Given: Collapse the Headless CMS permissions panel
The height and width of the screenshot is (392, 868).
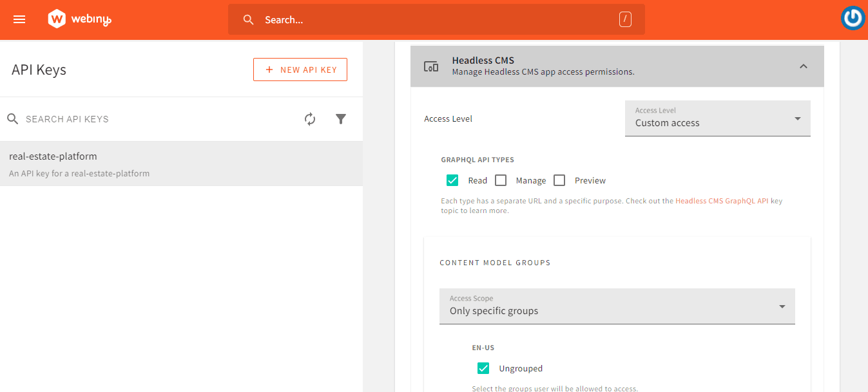Looking at the screenshot, I should click(803, 66).
